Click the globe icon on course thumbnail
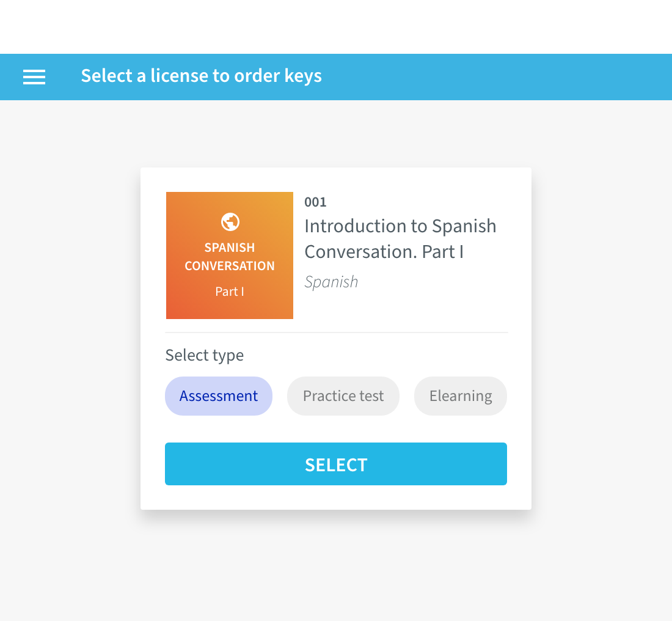This screenshot has height=621, width=672. [x=230, y=222]
